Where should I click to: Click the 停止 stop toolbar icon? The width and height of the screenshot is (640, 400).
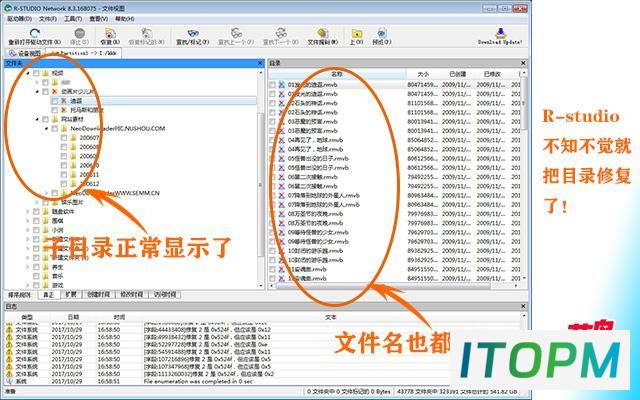click(x=80, y=33)
